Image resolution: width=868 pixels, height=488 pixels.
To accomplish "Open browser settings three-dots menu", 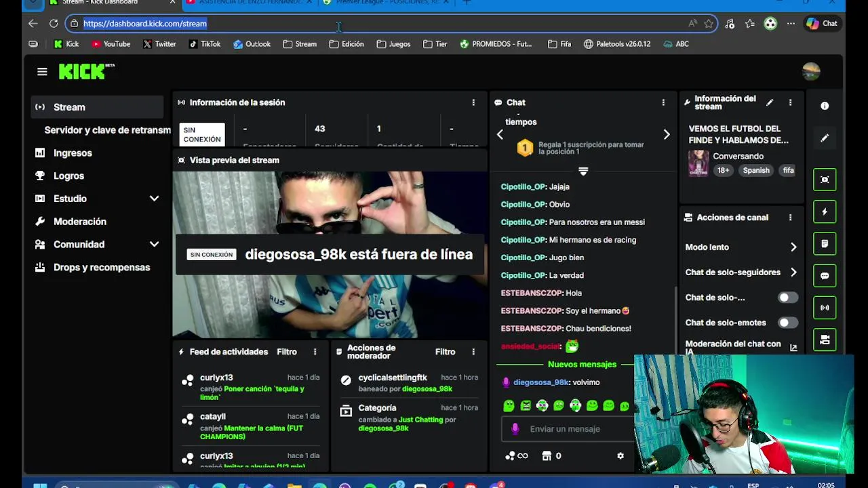I will click(791, 23).
